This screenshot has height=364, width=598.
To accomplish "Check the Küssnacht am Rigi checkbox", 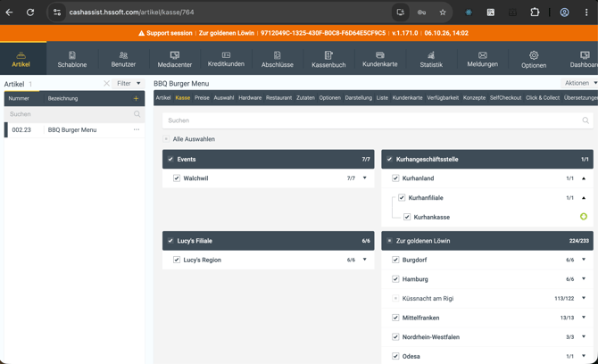I will (x=395, y=299).
